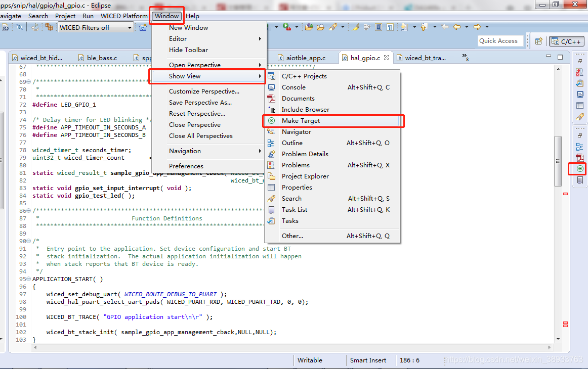Open Search flashlight icon in right trim

coord(580,116)
